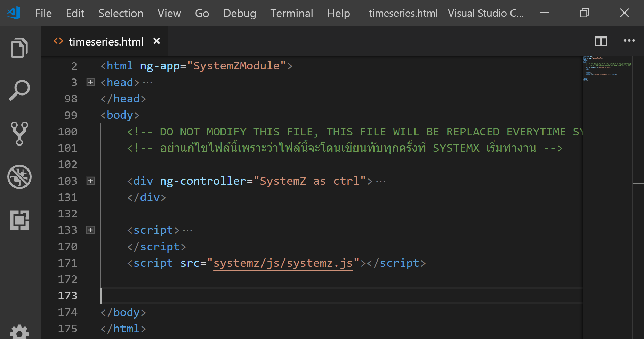Expand the folded head section
The width and height of the screenshot is (644, 339).
(x=90, y=82)
